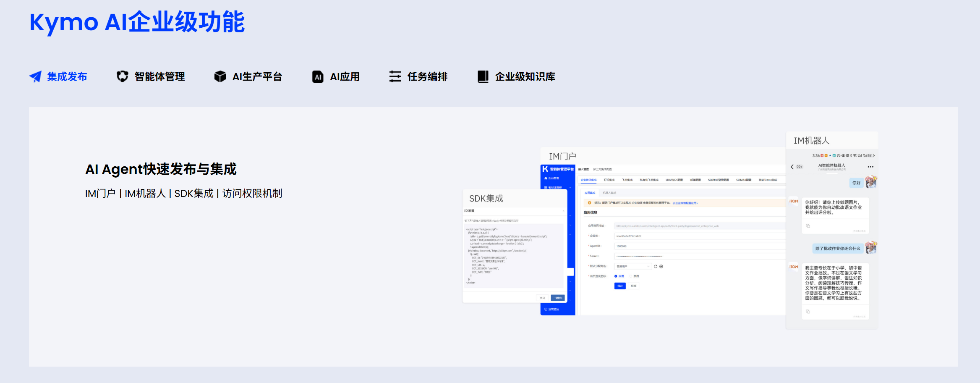Click user avatar beside 你好 message
The width and height of the screenshot is (980, 383).
tap(871, 182)
